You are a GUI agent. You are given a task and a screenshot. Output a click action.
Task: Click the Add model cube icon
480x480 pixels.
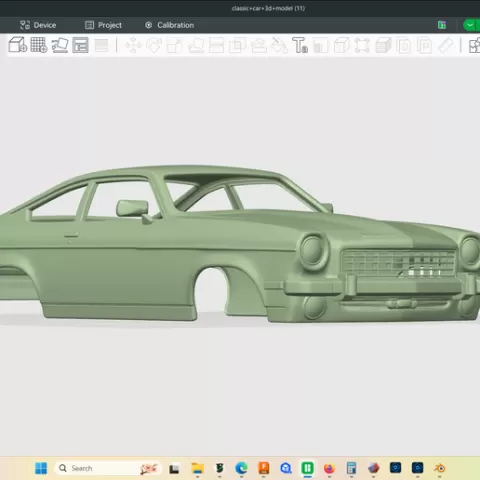[18, 45]
